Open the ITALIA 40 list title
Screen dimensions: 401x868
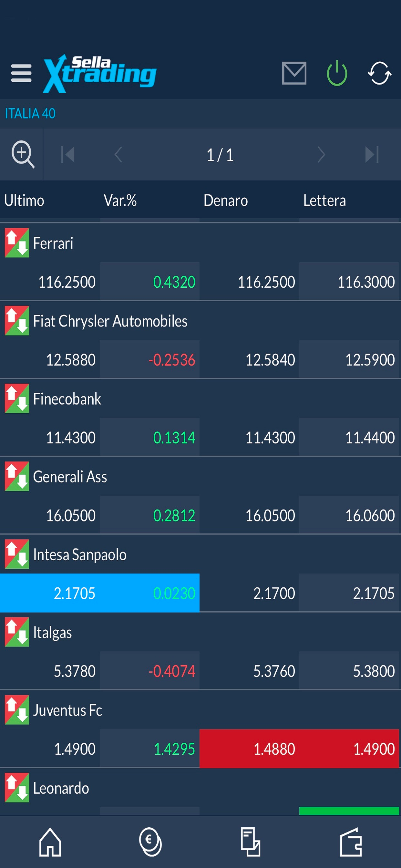click(x=30, y=114)
